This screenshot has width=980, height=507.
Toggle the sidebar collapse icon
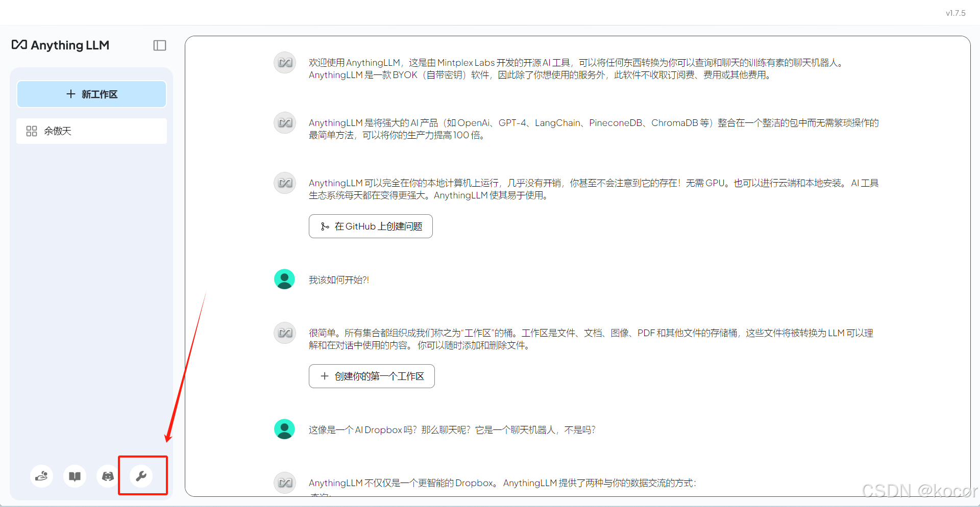tap(160, 45)
